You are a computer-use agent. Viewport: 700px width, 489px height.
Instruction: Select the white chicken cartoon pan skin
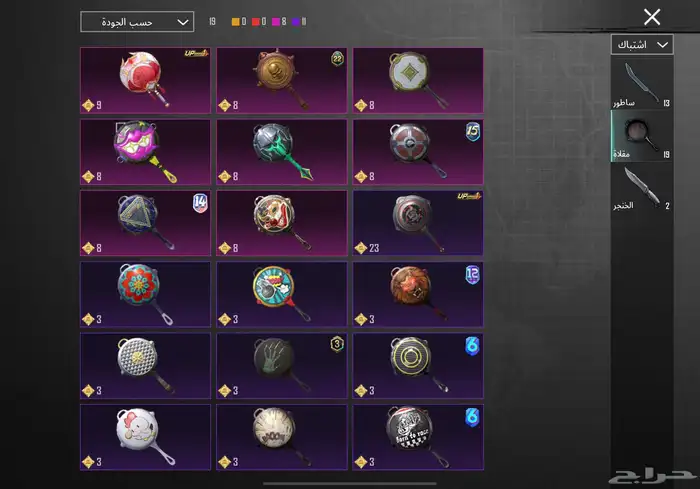(x=145, y=437)
